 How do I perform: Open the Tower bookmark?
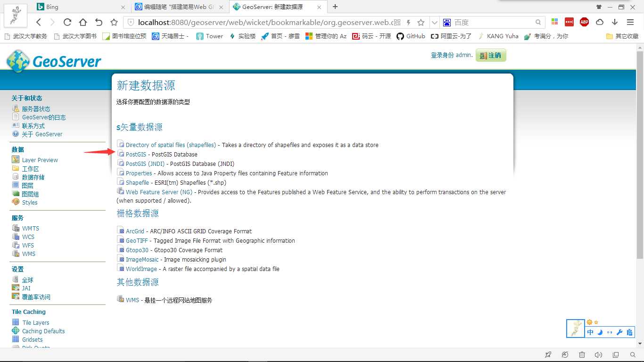point(209,36)
